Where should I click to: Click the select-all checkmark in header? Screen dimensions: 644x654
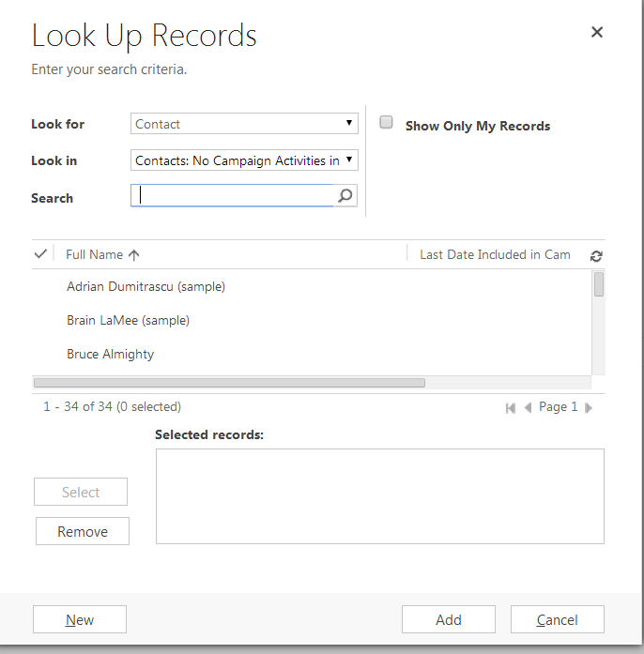coord(40,254)
